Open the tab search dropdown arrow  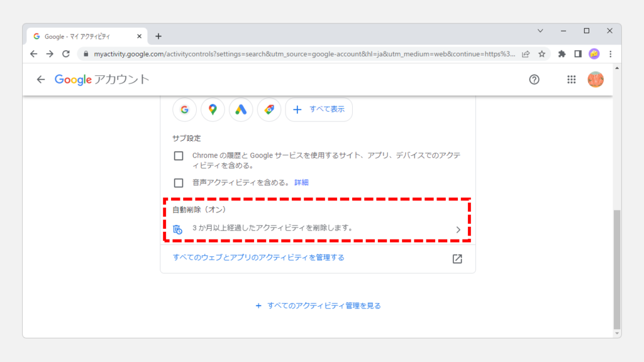coord(540,31)
